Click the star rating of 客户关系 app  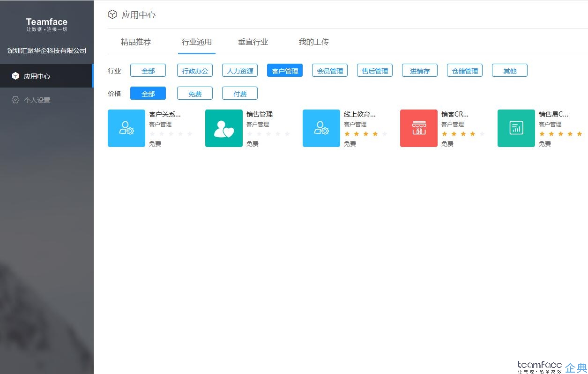pyautogui.click(x=171, y=134)
